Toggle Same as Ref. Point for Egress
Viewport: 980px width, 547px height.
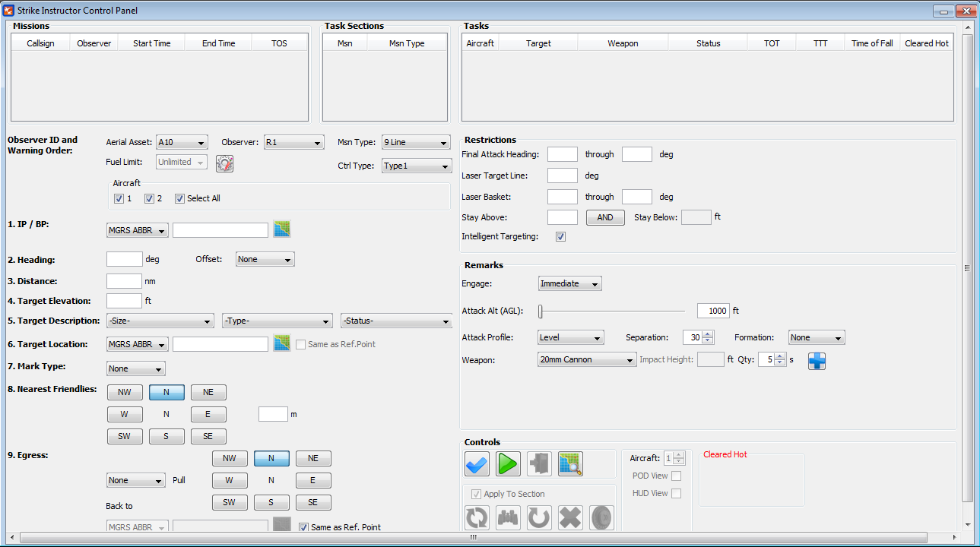tap(303, 527)
